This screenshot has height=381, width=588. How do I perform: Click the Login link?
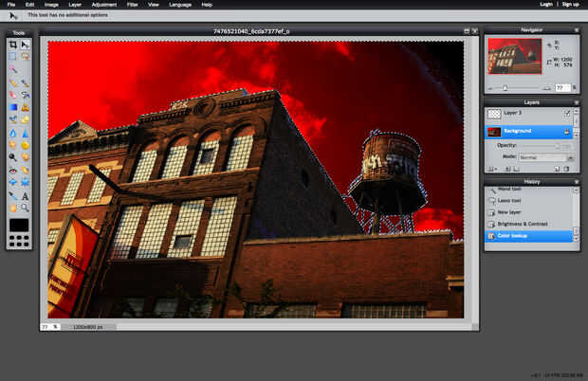[x=546, y=5]
